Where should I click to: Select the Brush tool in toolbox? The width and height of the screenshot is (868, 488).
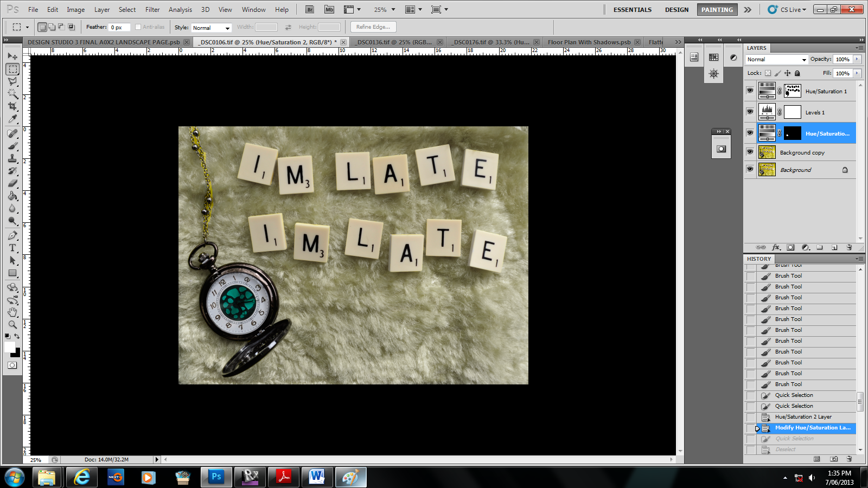[x=12, y=146]
